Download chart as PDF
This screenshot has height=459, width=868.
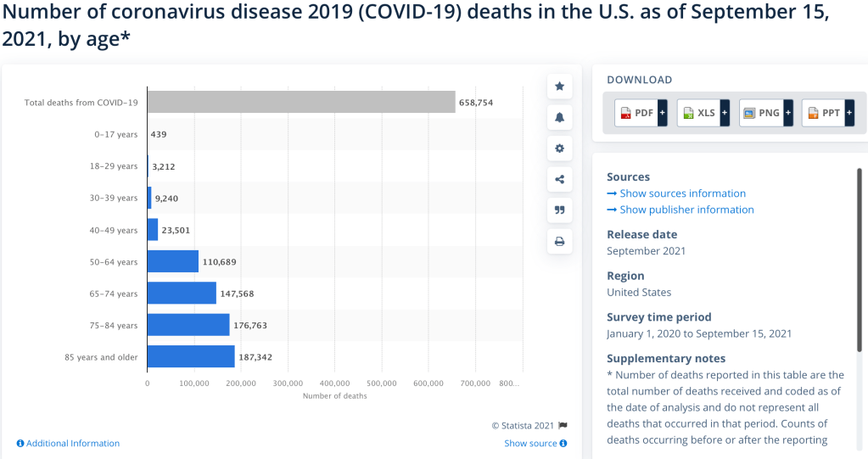(636, 113)
